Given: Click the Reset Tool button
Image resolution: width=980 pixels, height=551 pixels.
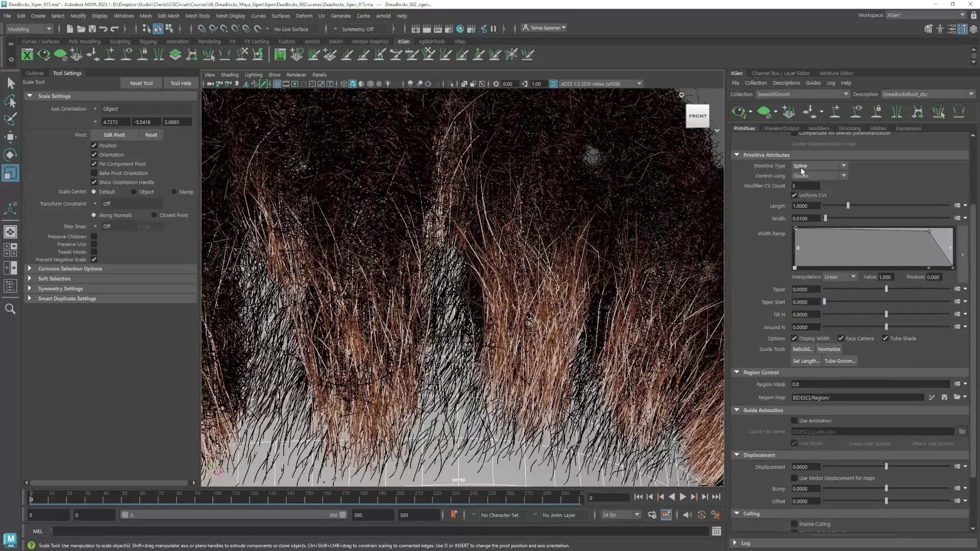Looking at the screenshot, I should [141, 83].
